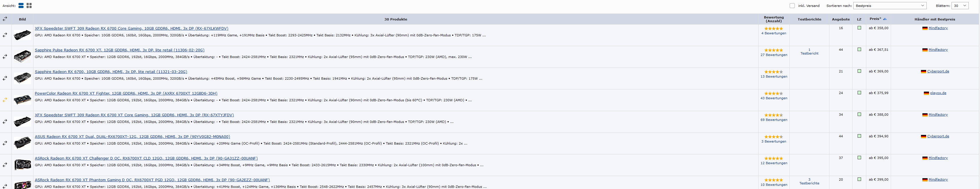Compare Sapphire Pulse RX 6700 XT product
The height and width of the screenshot is (189, 980).
coord(5,57)
